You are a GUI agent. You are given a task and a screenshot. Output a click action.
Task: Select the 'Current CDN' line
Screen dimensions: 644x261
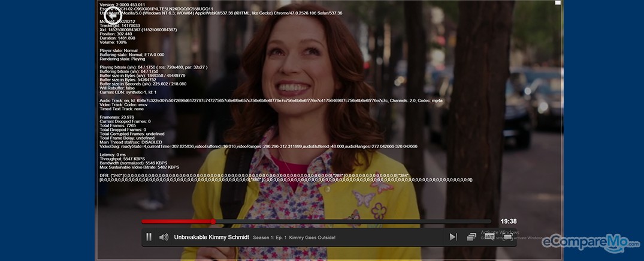[x=128, y=92]
